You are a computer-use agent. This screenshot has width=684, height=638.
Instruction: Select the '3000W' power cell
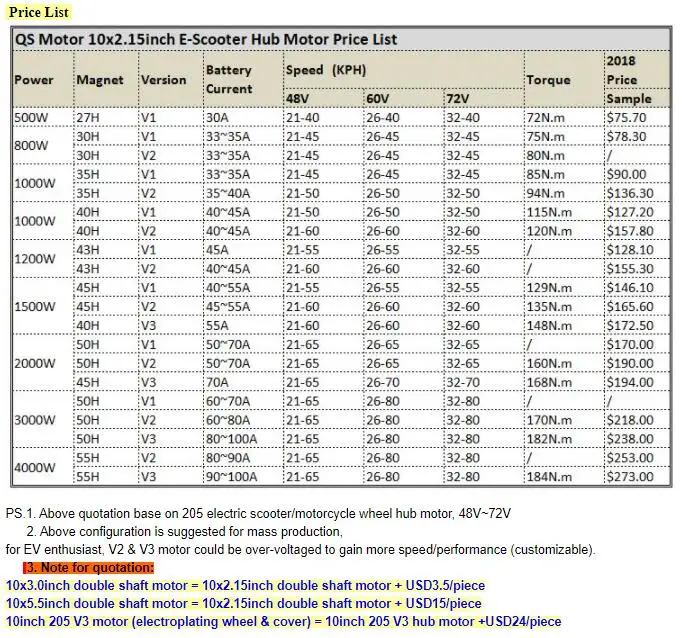35,420
